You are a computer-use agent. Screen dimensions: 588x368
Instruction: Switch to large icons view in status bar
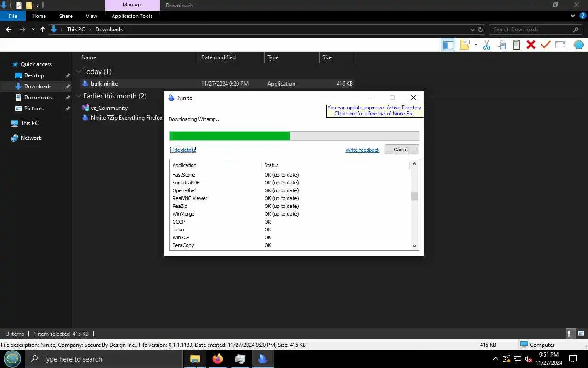coord(581,334)
